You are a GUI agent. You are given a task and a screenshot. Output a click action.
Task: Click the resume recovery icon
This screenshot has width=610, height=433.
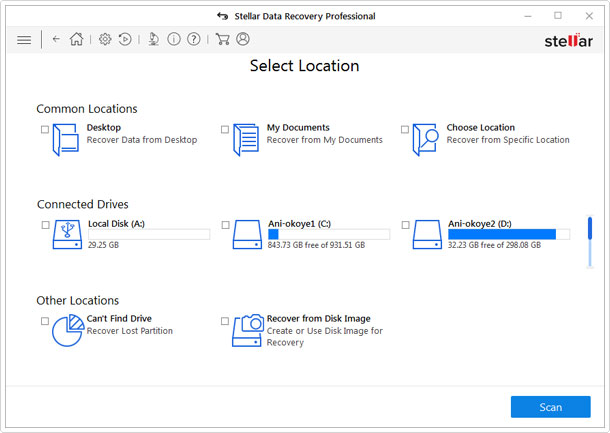(124, 39)
